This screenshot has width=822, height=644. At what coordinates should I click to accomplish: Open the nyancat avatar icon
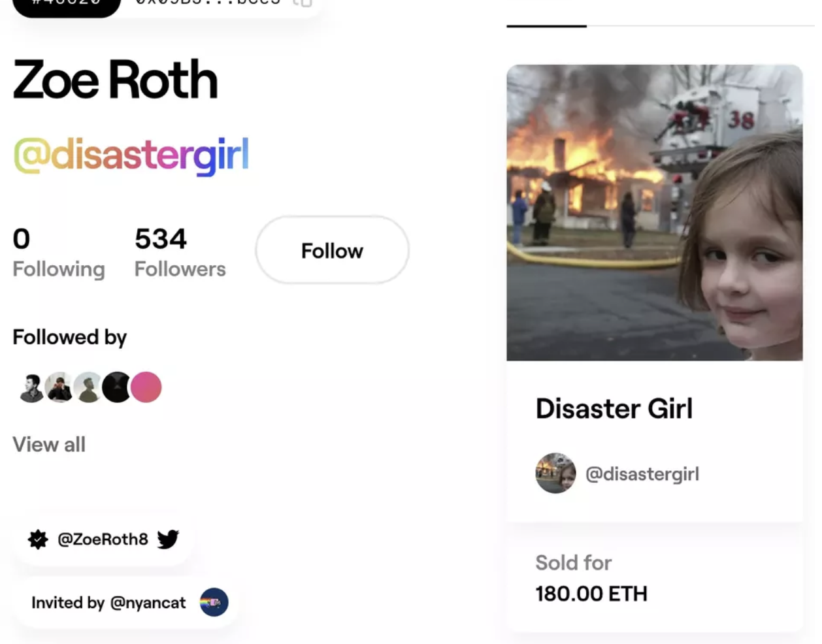214,602
